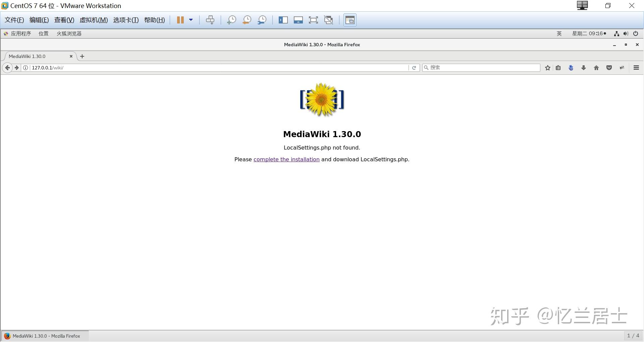Toggle the VMware library sidebar panel
Image resolution: width=644 pixels, height=342 pixels.
(x=283, y=20)
